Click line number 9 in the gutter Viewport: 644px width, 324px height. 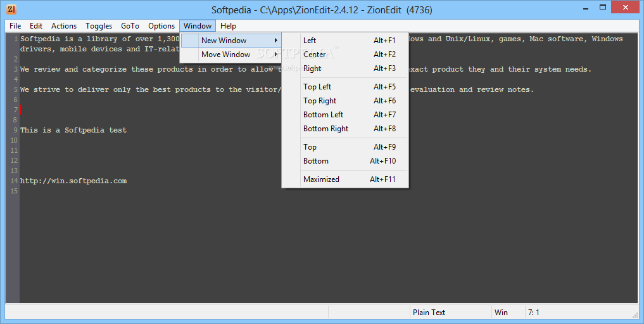[x=16, y=130]
